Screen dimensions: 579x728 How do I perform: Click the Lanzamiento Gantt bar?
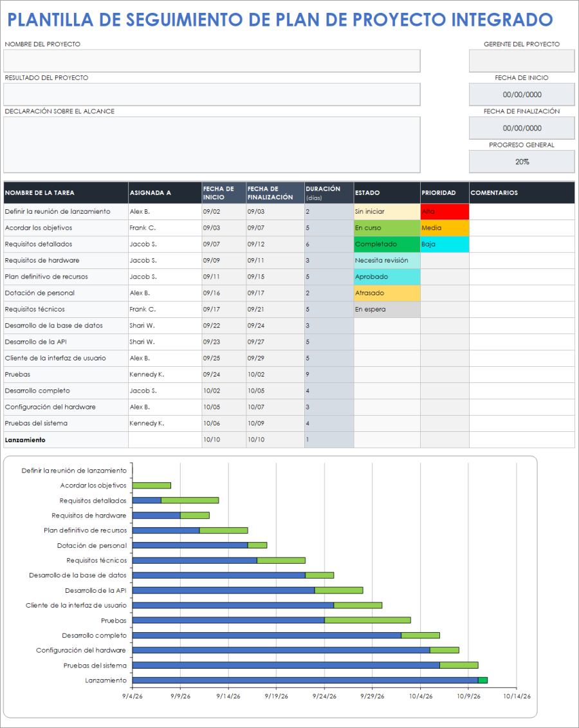[309, 680]
